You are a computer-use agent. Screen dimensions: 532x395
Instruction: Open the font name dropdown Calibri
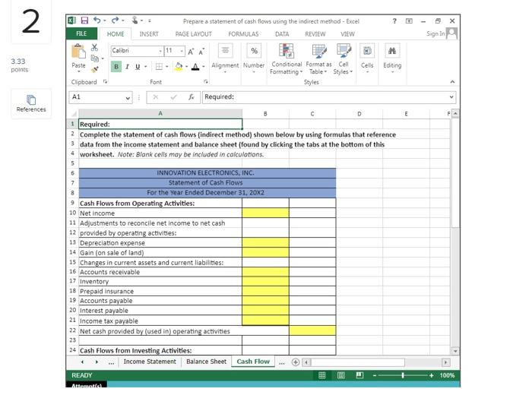[x=160, y=51]
